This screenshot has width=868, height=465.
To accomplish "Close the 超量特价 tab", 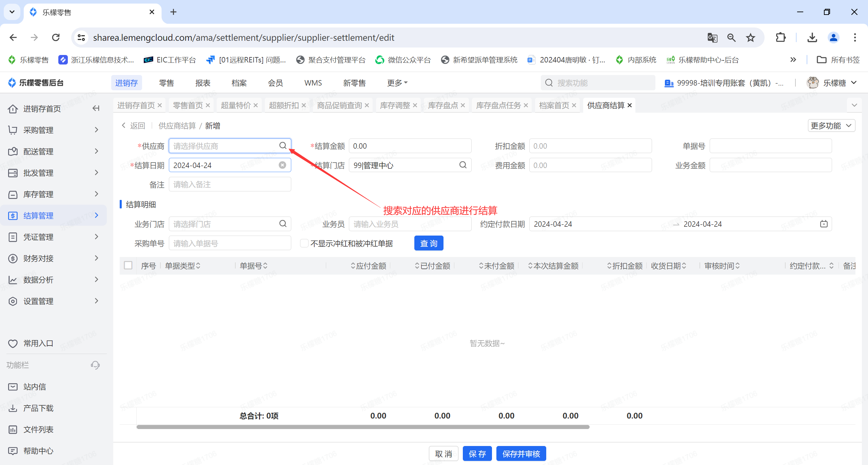I will [x=256, y=105].
